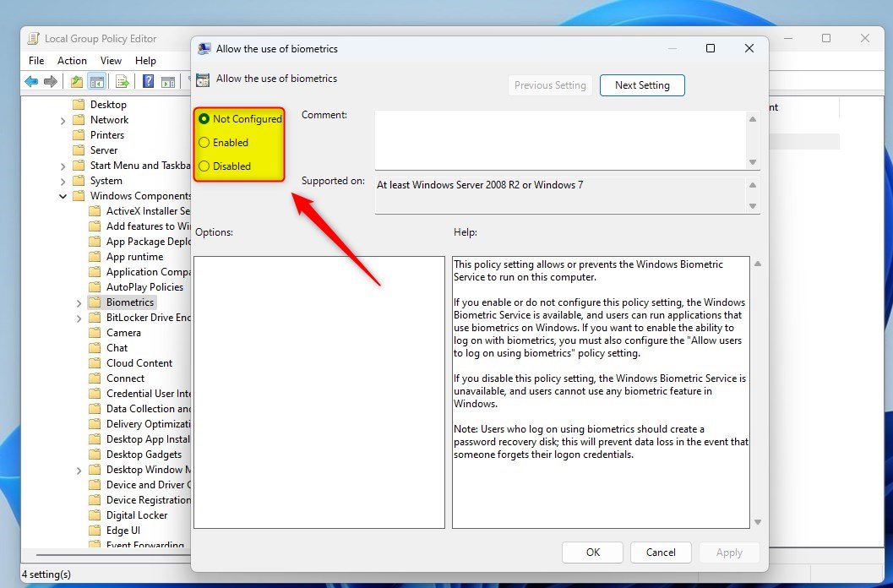Click the policy setting icon beside dialog title

point(203,79)
